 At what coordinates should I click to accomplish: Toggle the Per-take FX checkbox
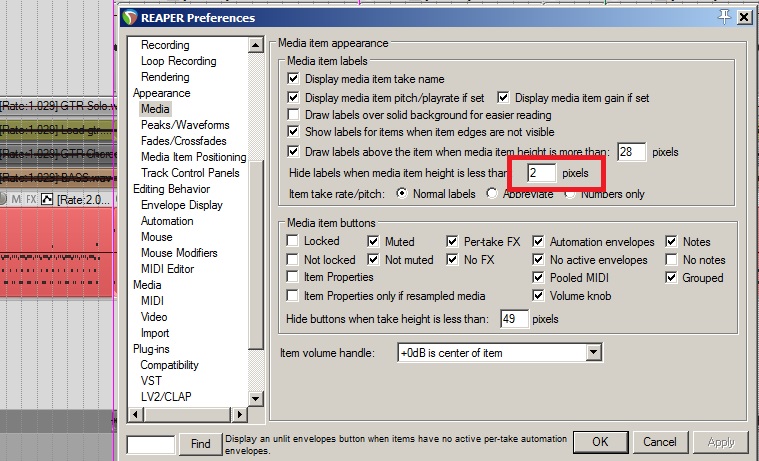[x=452, y=241]
